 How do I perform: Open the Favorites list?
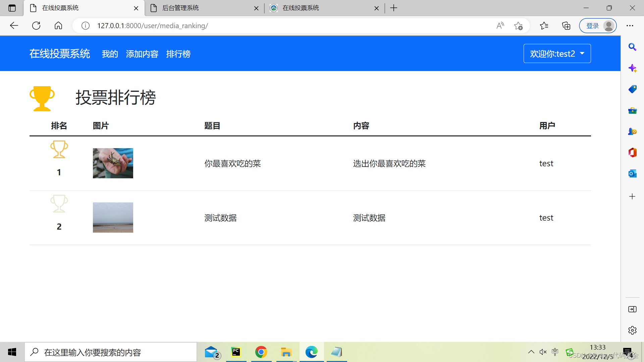pyautogui.click(x=544, y=25)
